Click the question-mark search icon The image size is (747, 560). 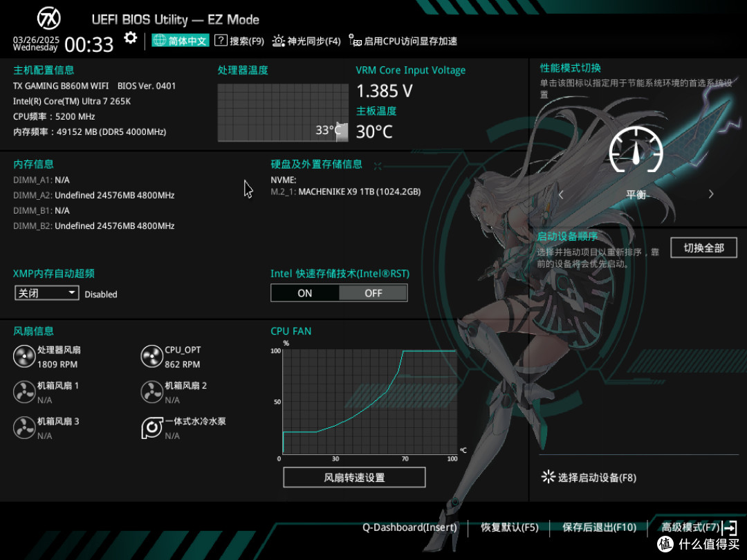tap(221, 41)
